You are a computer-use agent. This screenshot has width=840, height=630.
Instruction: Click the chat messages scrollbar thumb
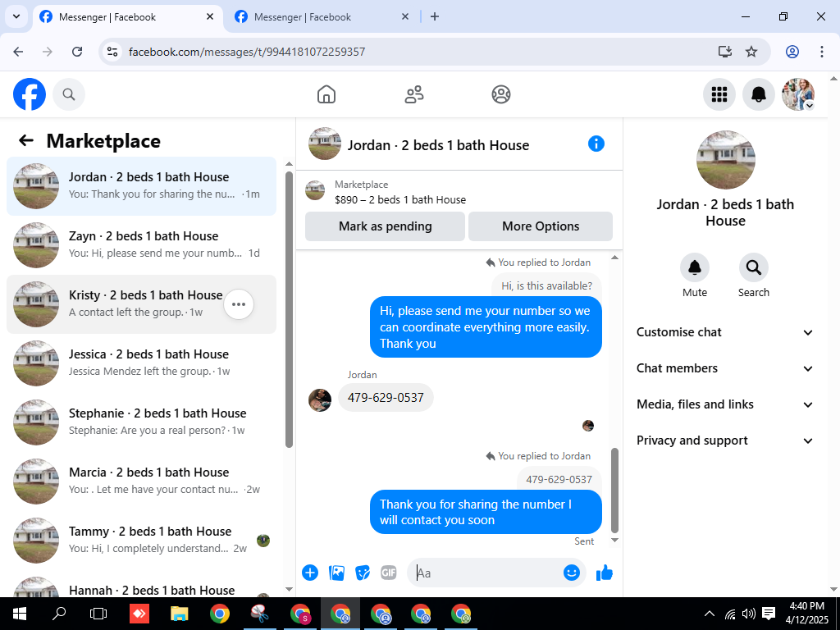click(x=614, y=491)
